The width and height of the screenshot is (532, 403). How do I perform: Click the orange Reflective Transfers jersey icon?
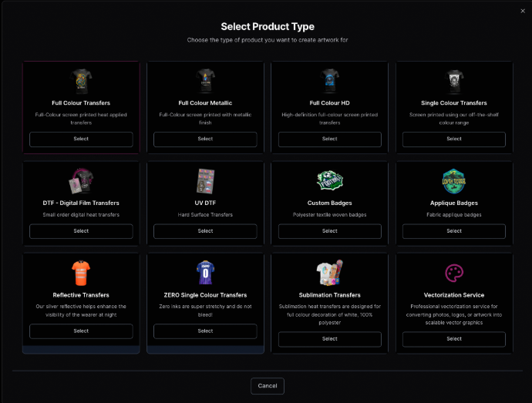click(x=81, y=273)
